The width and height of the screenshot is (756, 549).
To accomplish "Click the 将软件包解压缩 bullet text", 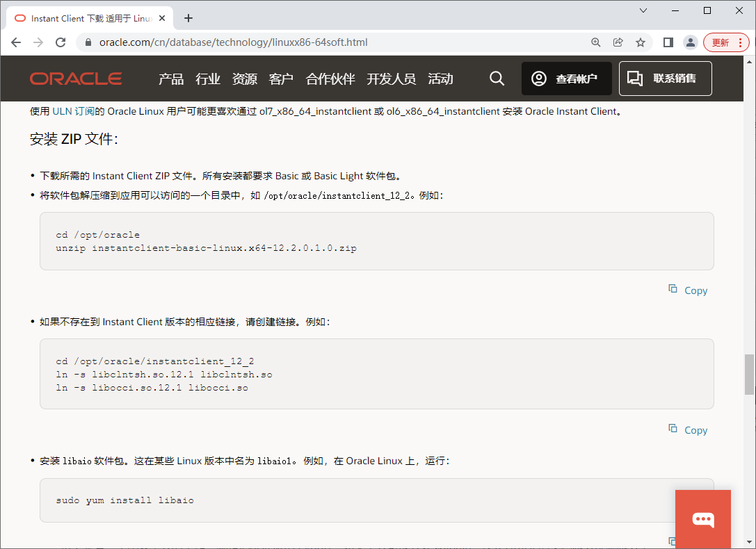I will coord(241,195).
